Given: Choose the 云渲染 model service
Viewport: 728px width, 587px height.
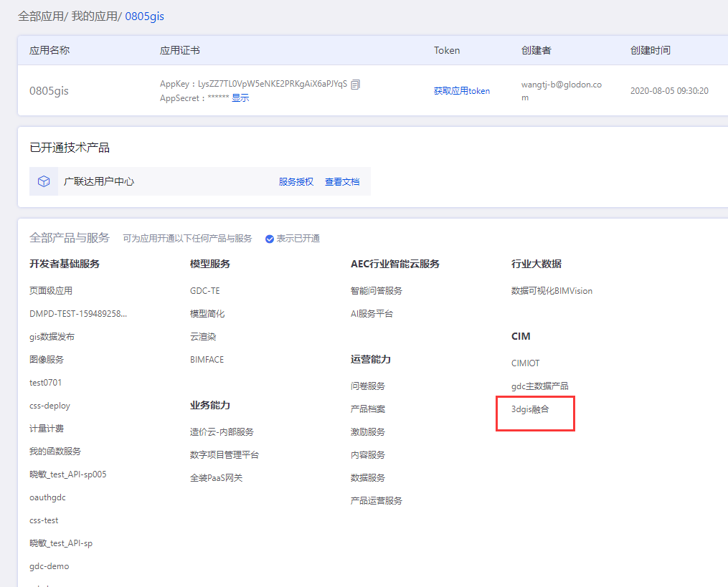Looking at the screenshot, I should pos(202,337).
